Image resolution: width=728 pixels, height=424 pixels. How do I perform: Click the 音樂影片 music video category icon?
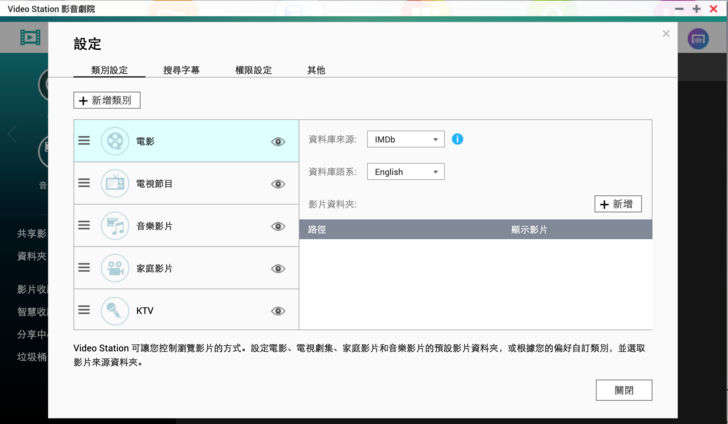pyautogui.click(x=115, y=226)
